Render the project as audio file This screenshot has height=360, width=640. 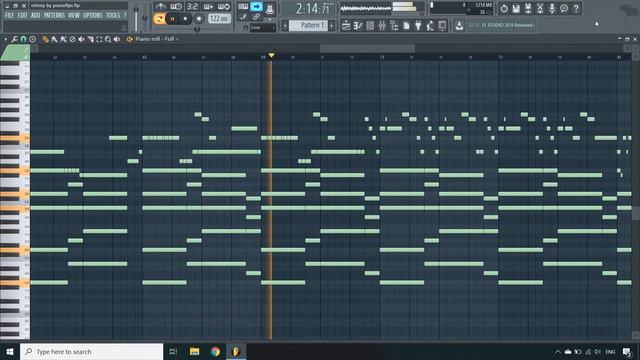[x=528, y=9]
